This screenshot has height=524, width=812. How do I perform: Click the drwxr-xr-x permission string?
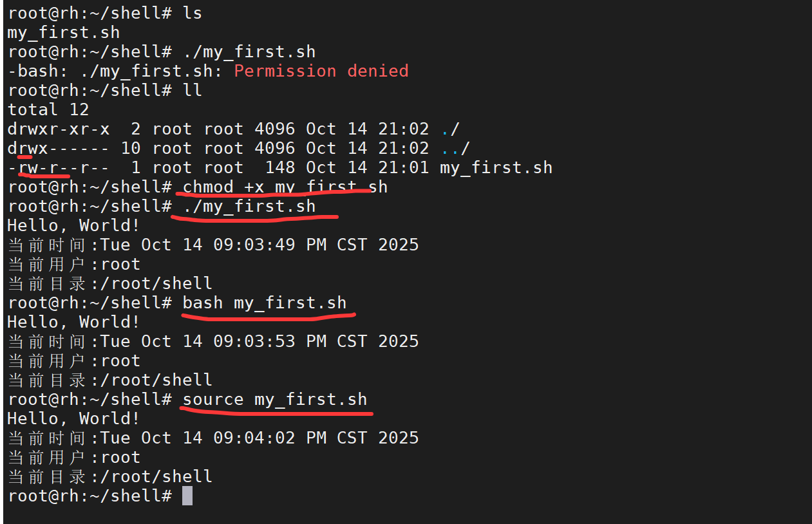pyautogui.click(x=58, y=129)
